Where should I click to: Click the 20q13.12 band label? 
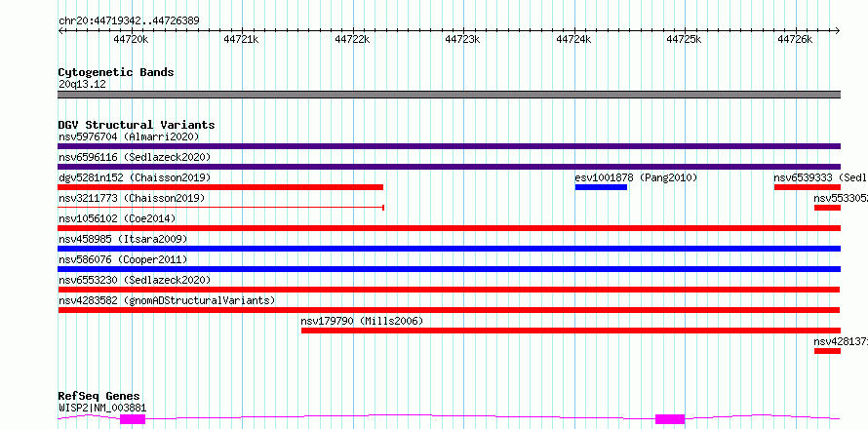point(82,85)
